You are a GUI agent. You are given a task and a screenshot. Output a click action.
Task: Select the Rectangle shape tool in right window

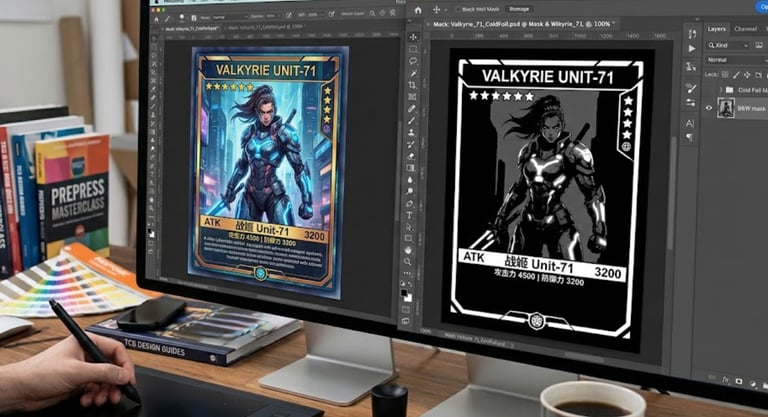pyautogui.click(x=408, y=238)
